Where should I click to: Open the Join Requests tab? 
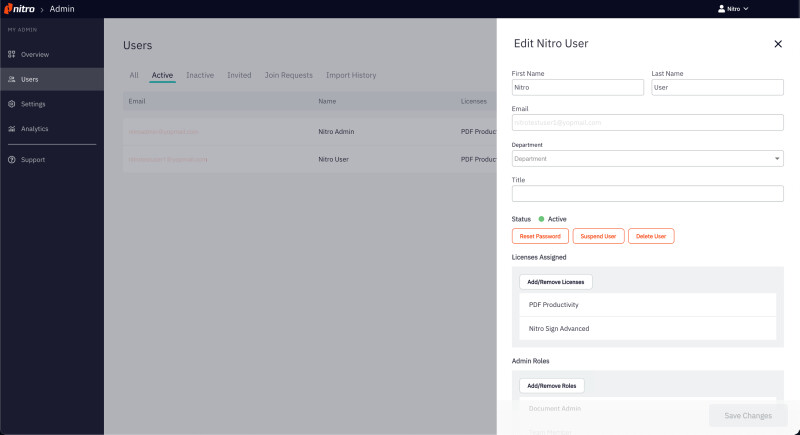[288, 75]
